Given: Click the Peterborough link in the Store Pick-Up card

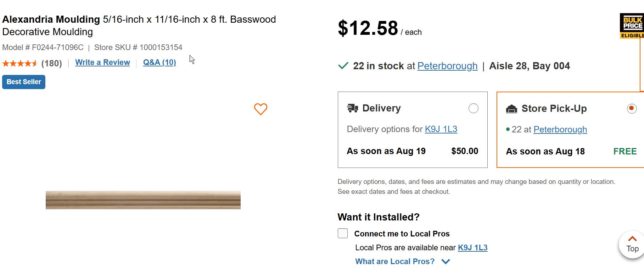Looking at the screenshot, I should pyautogui.click(x=560, y=130).
